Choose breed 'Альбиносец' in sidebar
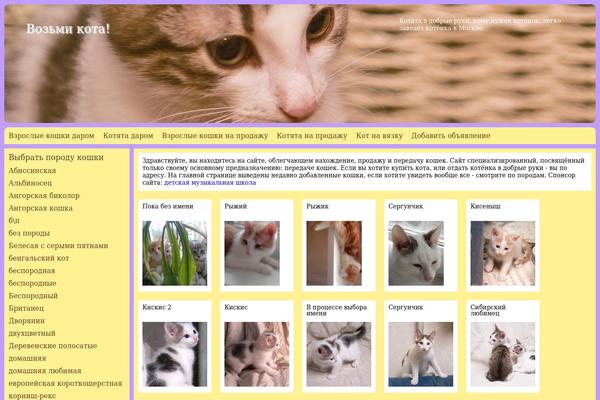 click(x=30, y=183)
